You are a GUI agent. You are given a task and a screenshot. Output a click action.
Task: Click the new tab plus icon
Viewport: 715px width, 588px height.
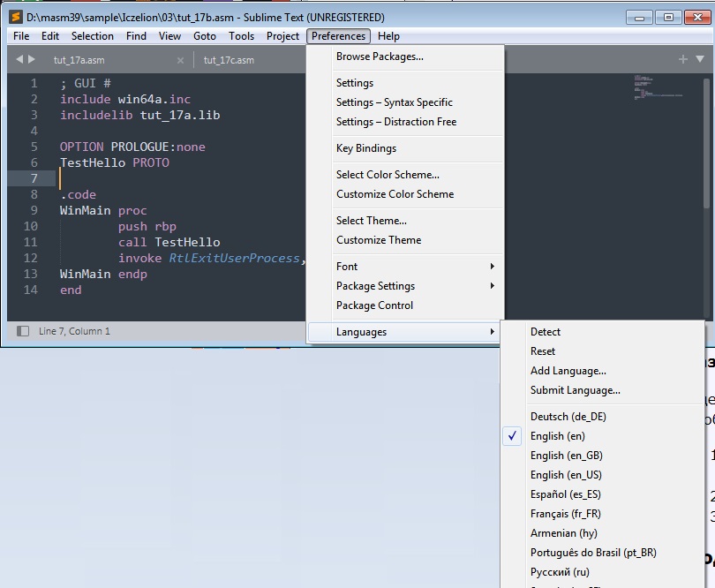[682, 59]
